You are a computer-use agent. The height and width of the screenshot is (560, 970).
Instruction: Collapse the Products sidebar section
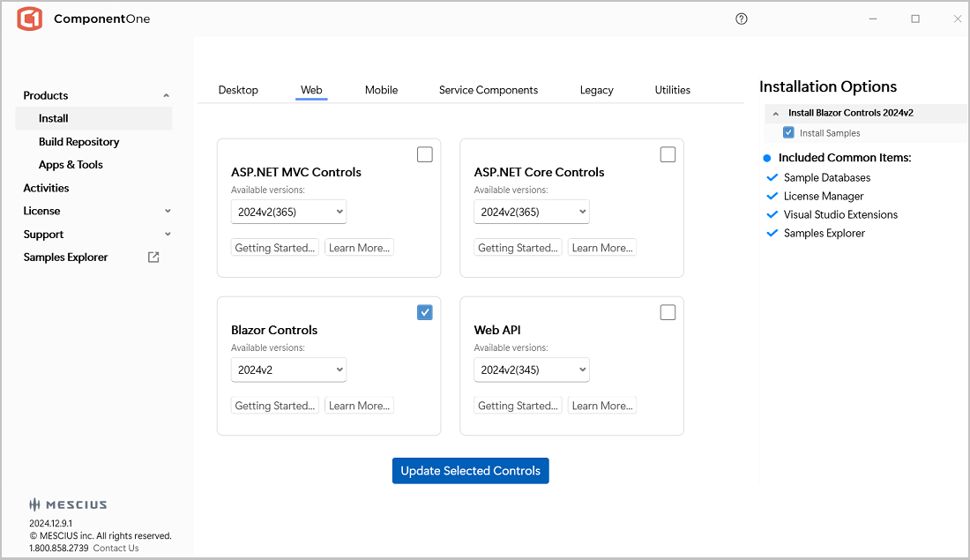point(167,95)
